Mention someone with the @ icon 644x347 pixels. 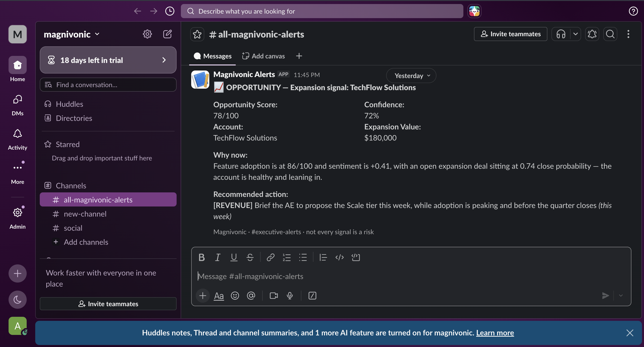tap(251, 296)
